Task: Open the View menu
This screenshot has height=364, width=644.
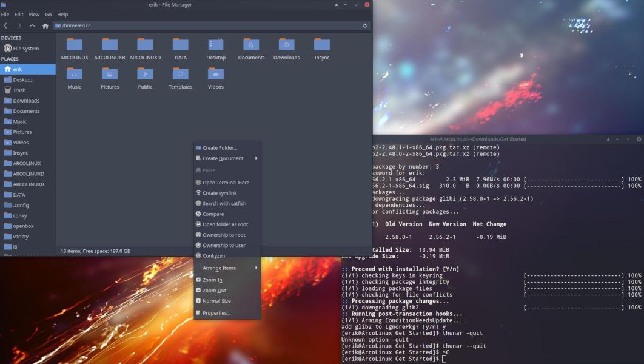Action: (x=34, y=14)
